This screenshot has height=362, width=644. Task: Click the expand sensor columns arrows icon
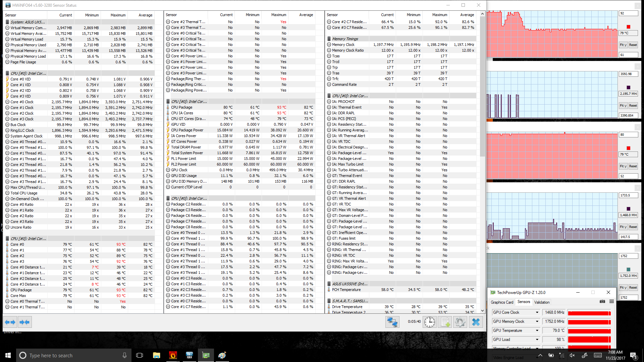(x=10, y=322)
